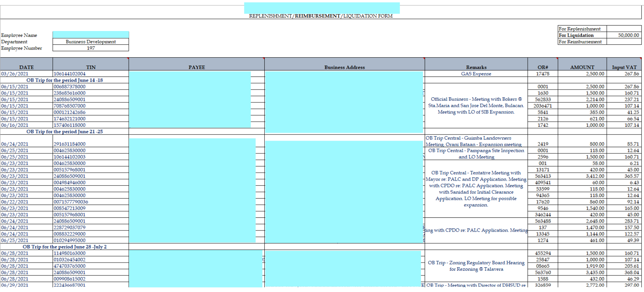Select OR number '562833'
Image resolution: width=644 pixels, height=292 pixels.
543,99
